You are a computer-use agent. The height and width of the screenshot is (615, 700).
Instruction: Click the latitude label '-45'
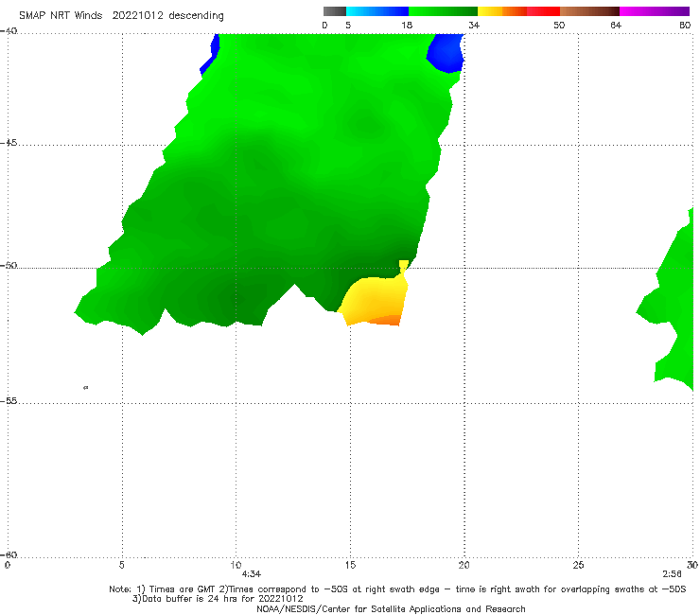click(9, 143)
